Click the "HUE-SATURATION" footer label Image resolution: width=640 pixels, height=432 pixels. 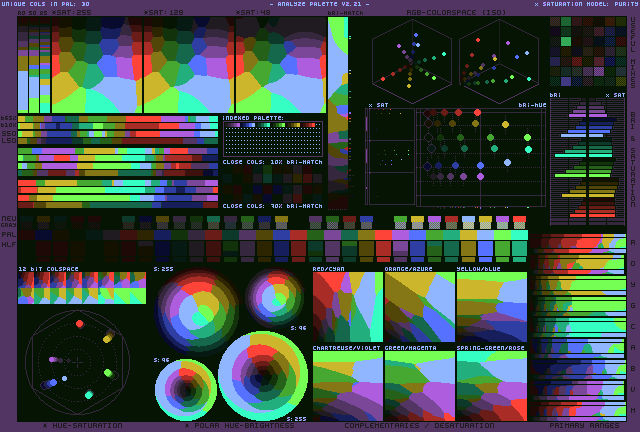(x=87, y=426)
